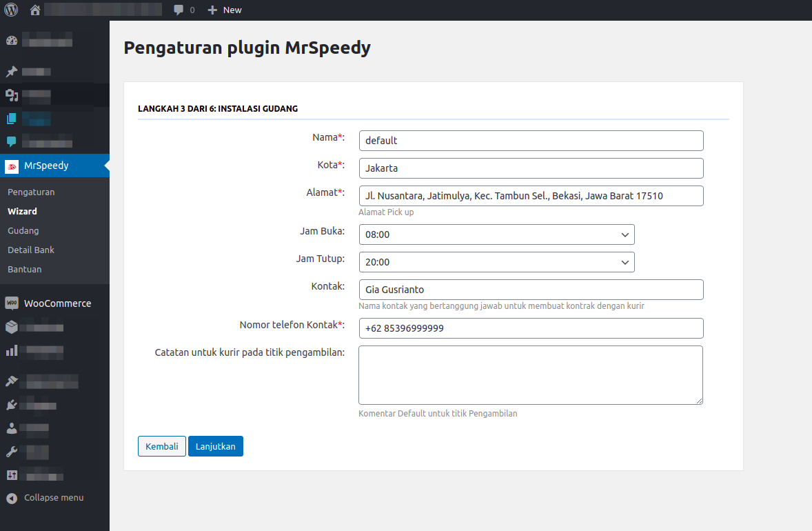Click the home site icon
Image resolution: width=812 pixels, height=531 pixels.
pos(35,10)
